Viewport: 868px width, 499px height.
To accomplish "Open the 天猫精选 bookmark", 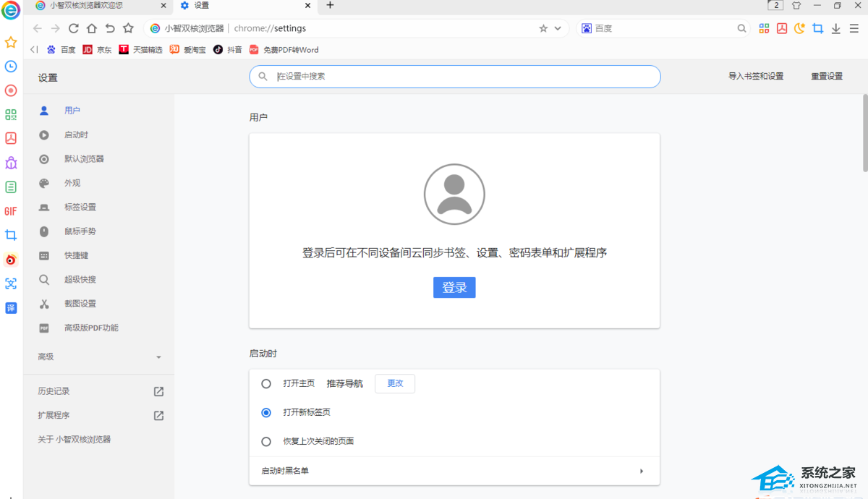I will coord(140,50).
